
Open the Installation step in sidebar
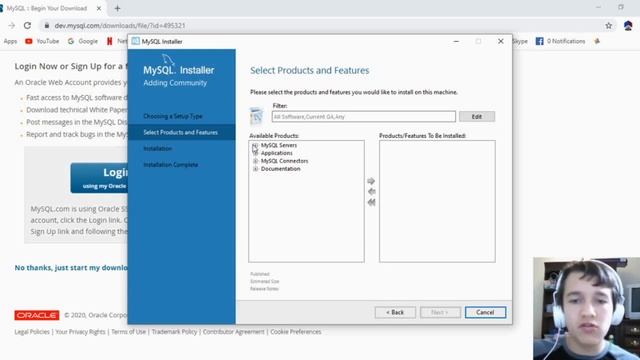(158, 149)
